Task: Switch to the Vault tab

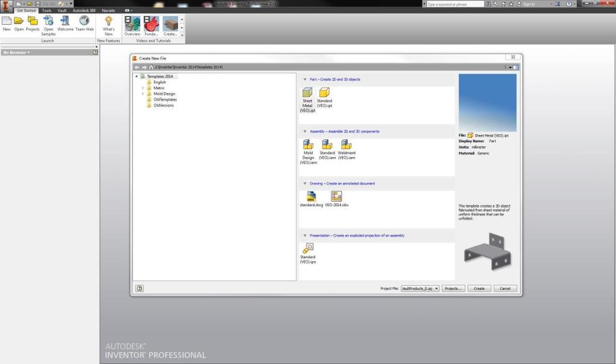Action: click(62, 11)
